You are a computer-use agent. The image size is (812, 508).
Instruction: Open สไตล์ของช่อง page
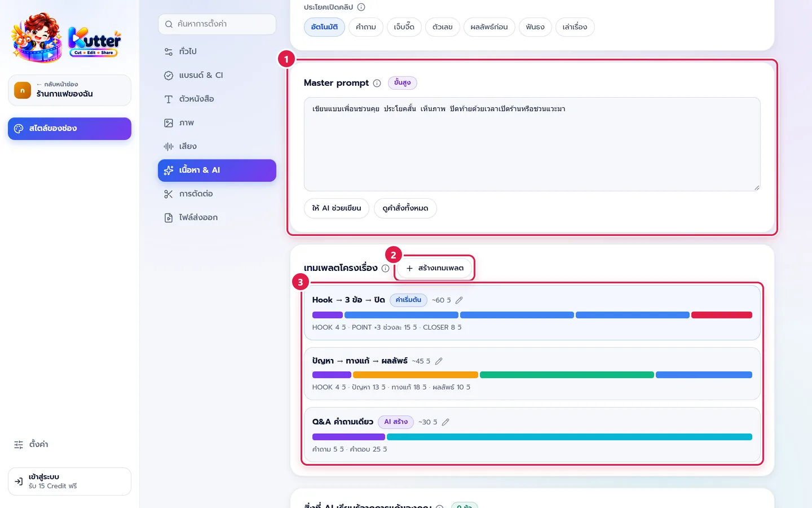coord(69,129)
